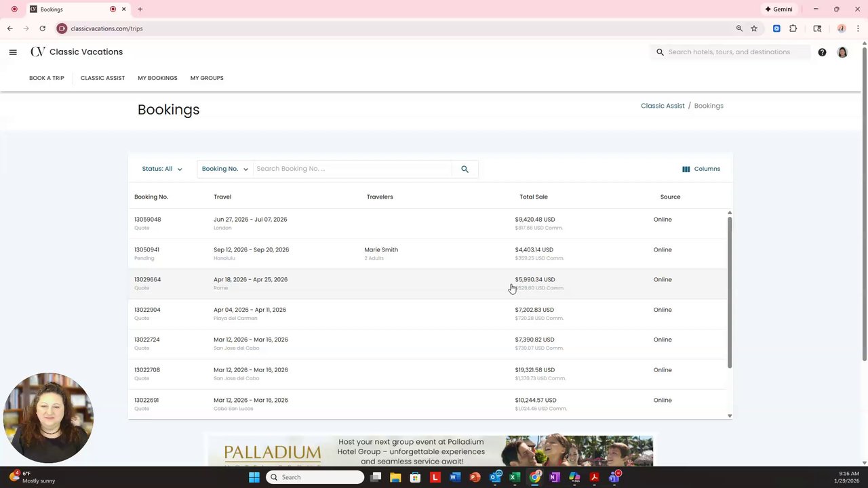Click the Classic Assist breadcrumb link
Viewport: 868px width, 488px height.
(663, 106)
